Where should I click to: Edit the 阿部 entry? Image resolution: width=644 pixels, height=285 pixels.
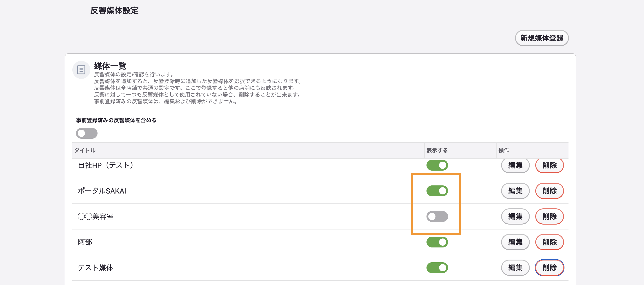[x=515, y=242]
